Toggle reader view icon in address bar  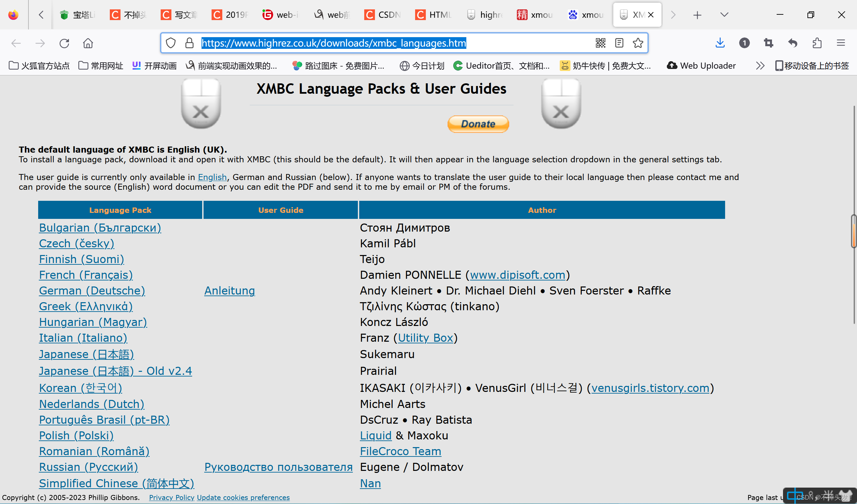point(619,43)
